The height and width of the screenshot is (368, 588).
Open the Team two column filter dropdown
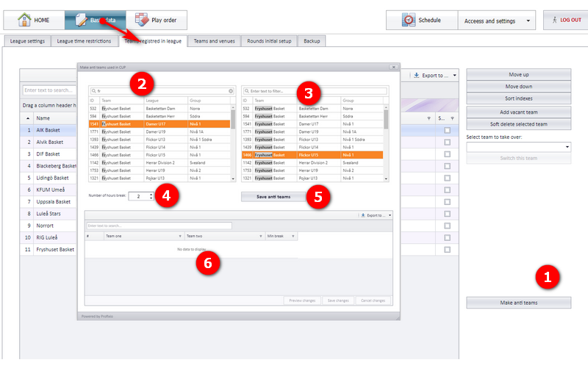pos(261,236)
